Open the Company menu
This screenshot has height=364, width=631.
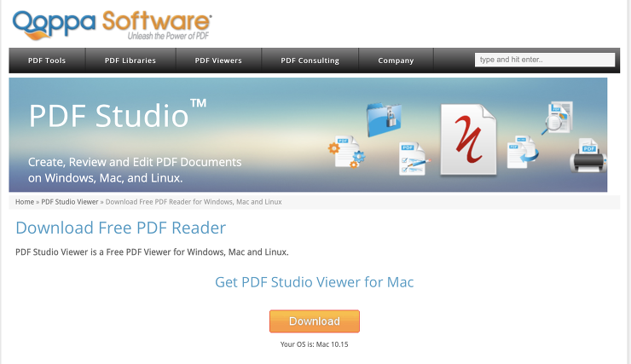(396, 61)
